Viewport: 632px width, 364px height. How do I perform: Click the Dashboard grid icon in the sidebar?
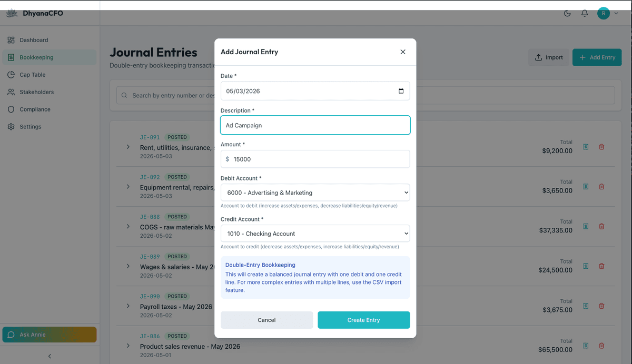[11, 40]
